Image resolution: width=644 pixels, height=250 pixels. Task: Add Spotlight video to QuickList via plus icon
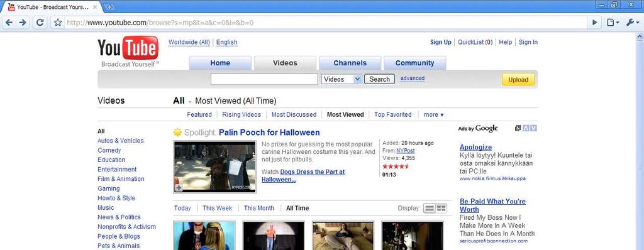[179, 188]
